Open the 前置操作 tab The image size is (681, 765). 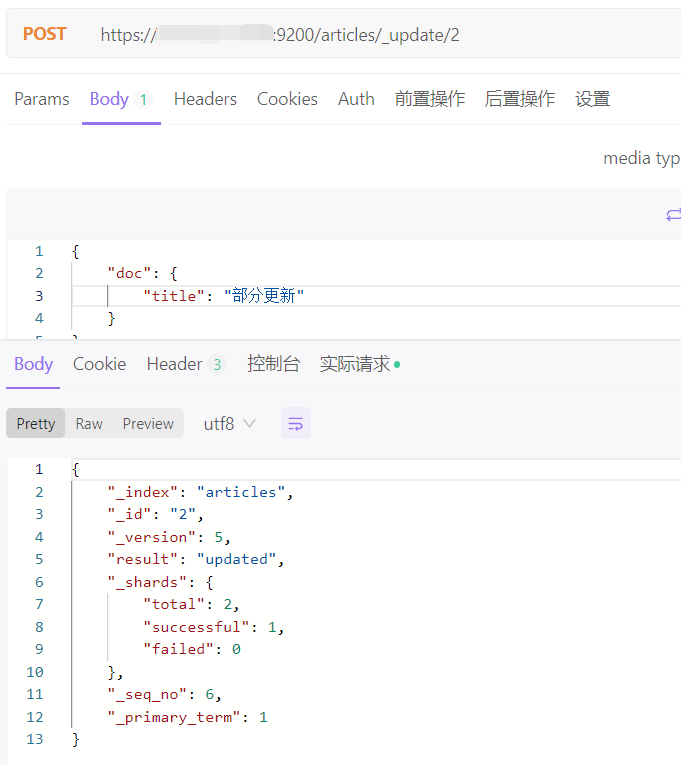430,99
